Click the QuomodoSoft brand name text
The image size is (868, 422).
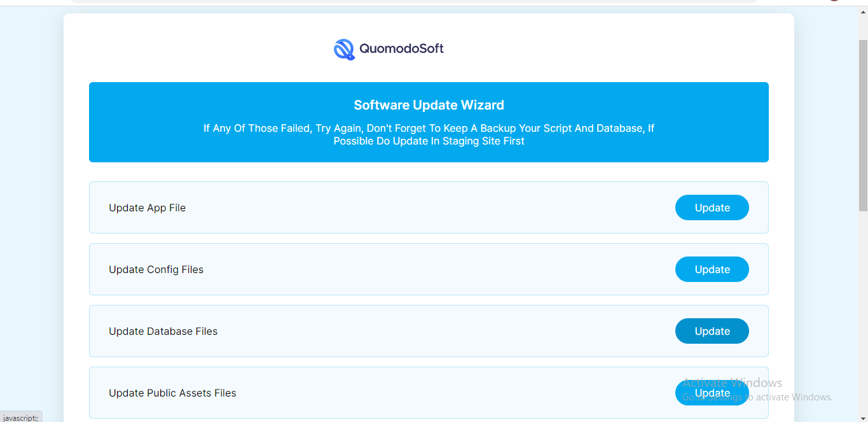[x=401, y=48]
